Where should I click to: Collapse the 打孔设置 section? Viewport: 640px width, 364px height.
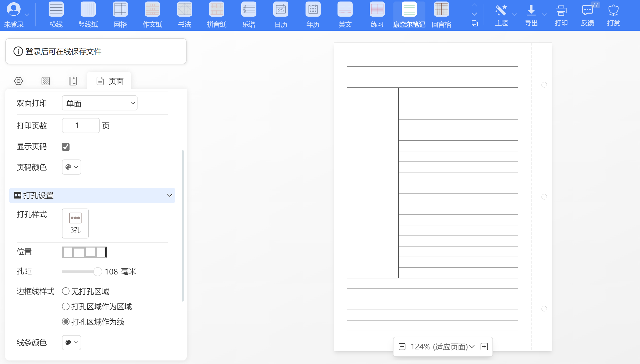click(x=92, y=195)
